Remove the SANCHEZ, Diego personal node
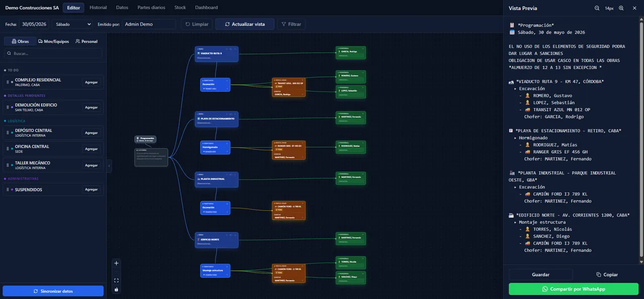This screenshot has height=299, width=644. [363, 273]
